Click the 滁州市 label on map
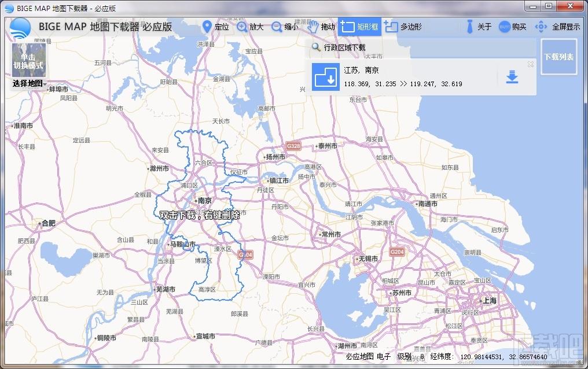Screen dimensions: 588x369 click(159, 168)
